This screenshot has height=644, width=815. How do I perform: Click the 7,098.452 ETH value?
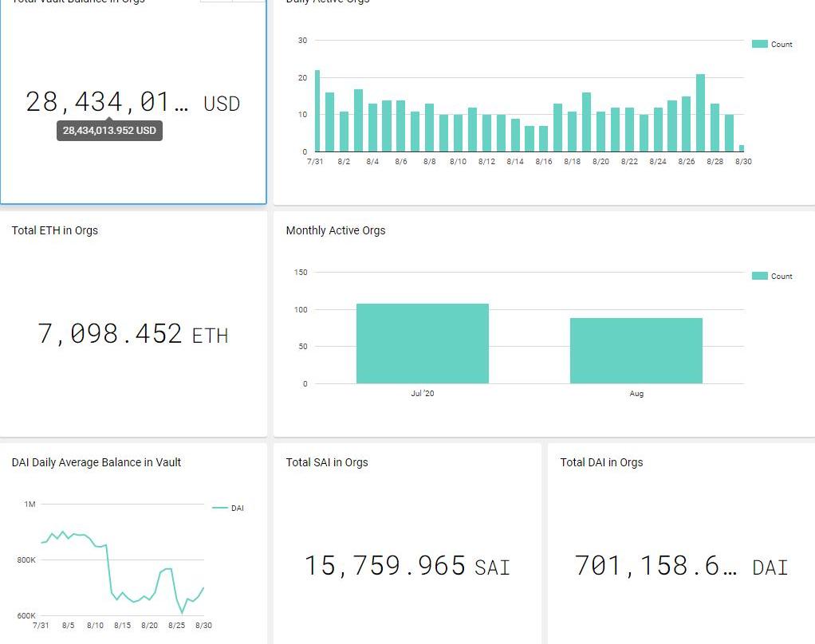(x=132, y=334)
